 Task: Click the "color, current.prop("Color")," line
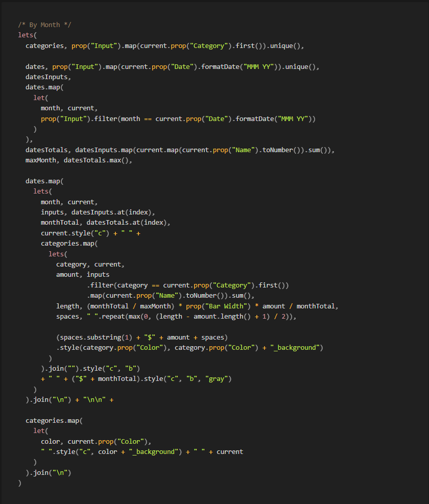click(x=96, y=441)
